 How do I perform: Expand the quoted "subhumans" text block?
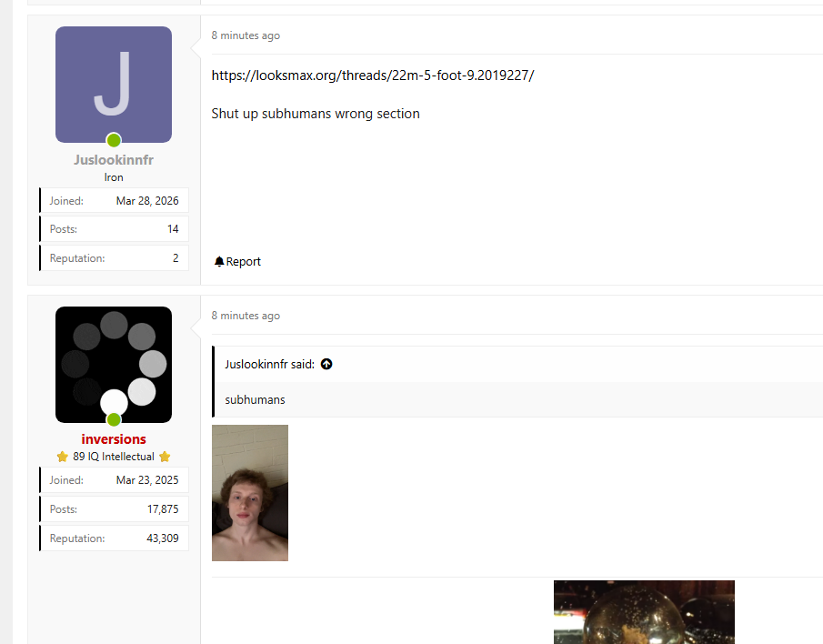click(255, 399)
